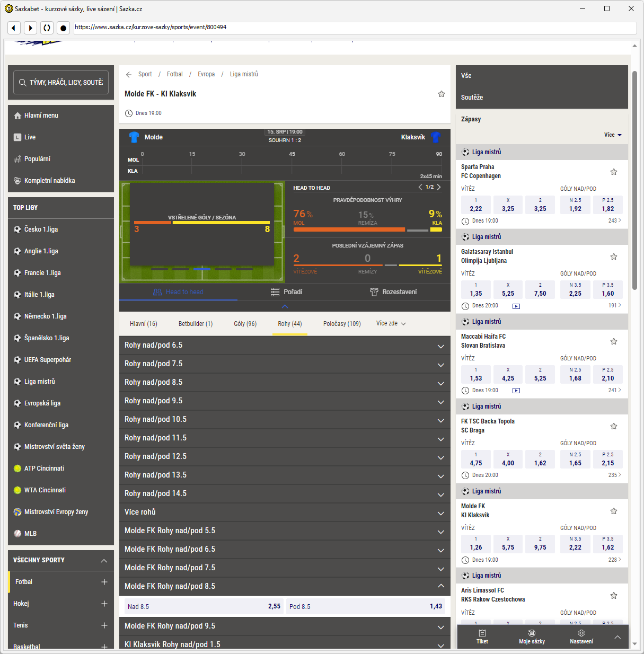Switch to the Góly (96) tab
644x654 pixels.
[245, 323]
